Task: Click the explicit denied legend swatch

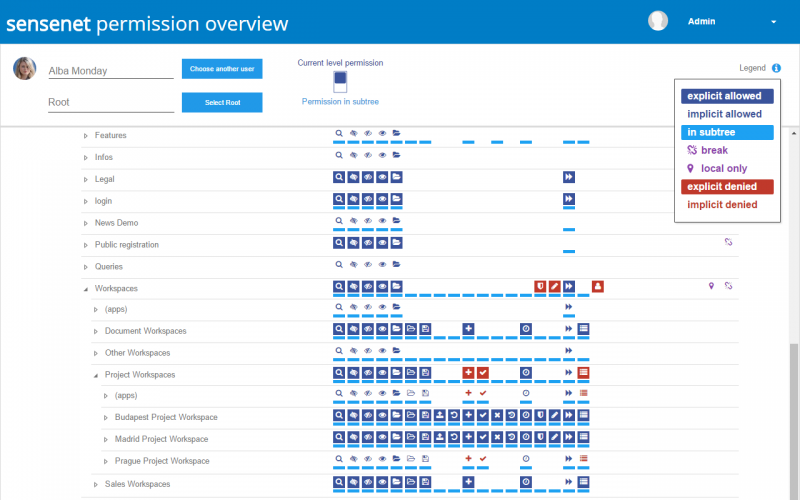Action: point(727,187)
